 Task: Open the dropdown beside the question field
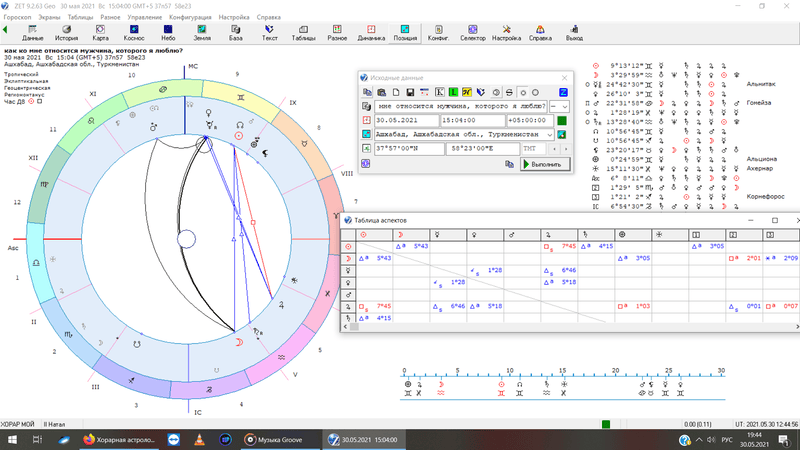pyautogui.click(x=563, y=106)
